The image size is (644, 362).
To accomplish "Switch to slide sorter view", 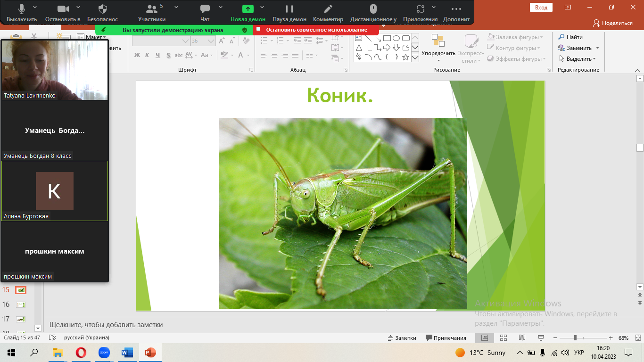I will (x=503, y=338).
